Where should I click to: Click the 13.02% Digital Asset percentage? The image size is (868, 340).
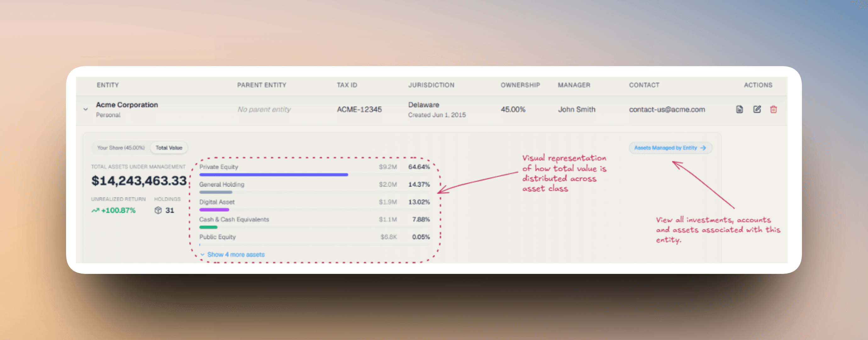[x=419, y=202]
